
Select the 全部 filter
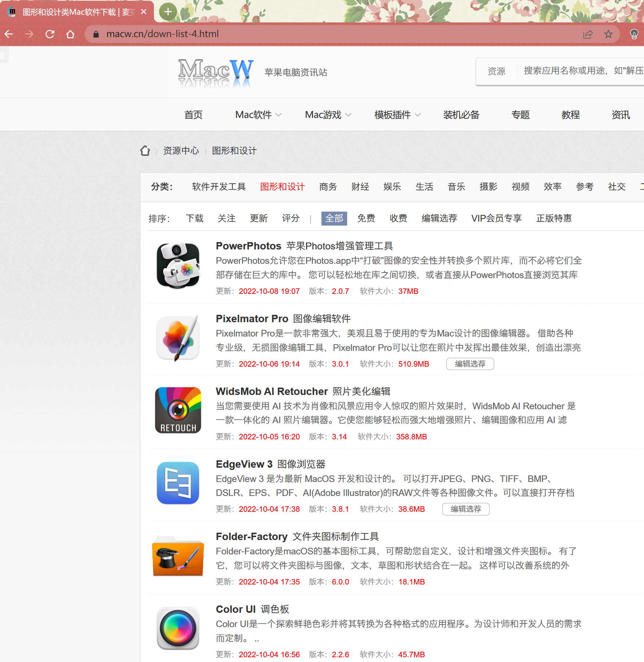click(334, 219)
